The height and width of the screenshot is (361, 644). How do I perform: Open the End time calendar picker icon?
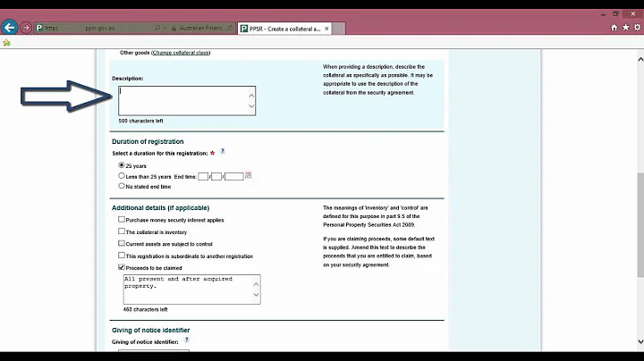248,175
